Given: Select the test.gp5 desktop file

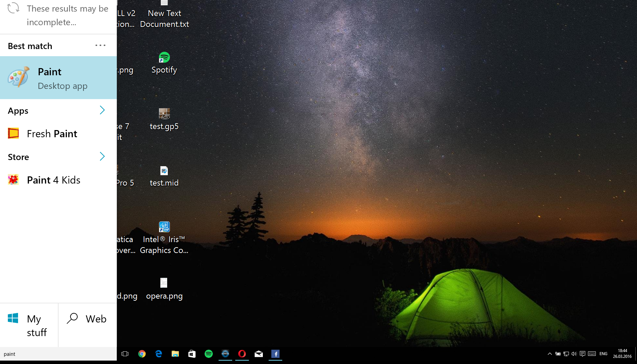Looking at the screenshot, I should (164, 120).
